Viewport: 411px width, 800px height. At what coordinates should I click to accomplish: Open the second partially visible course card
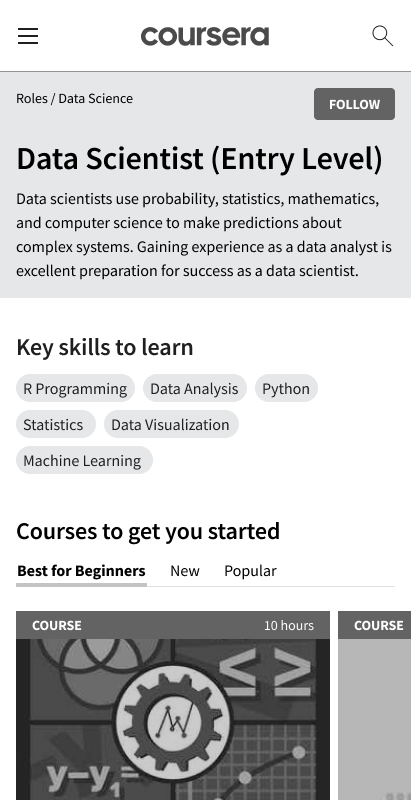(x=374, y=706)
